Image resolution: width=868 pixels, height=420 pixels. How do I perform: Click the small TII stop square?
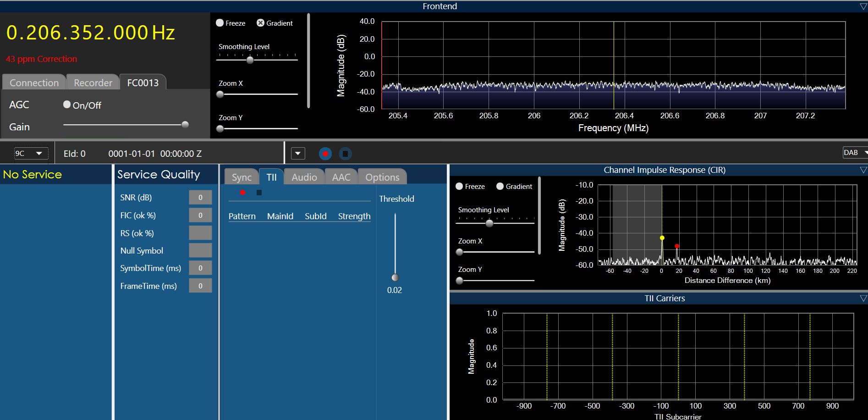click(259, 193)
